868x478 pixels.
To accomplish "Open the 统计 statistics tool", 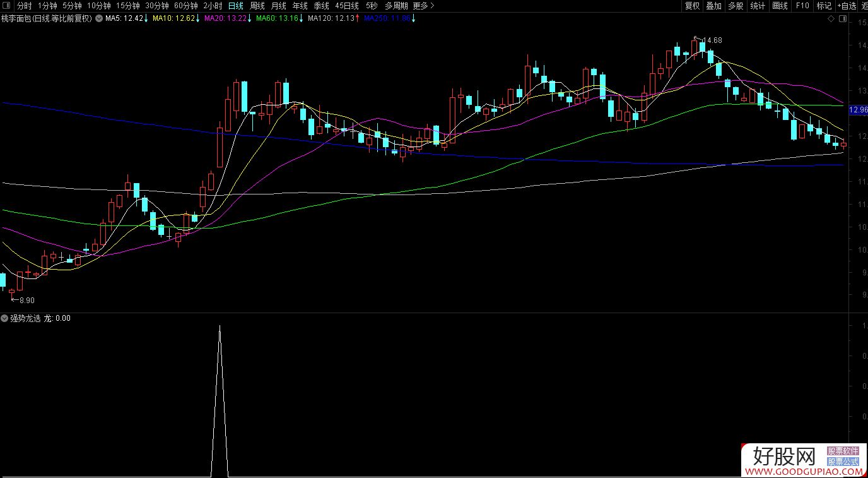I will [x=758, y=6].
